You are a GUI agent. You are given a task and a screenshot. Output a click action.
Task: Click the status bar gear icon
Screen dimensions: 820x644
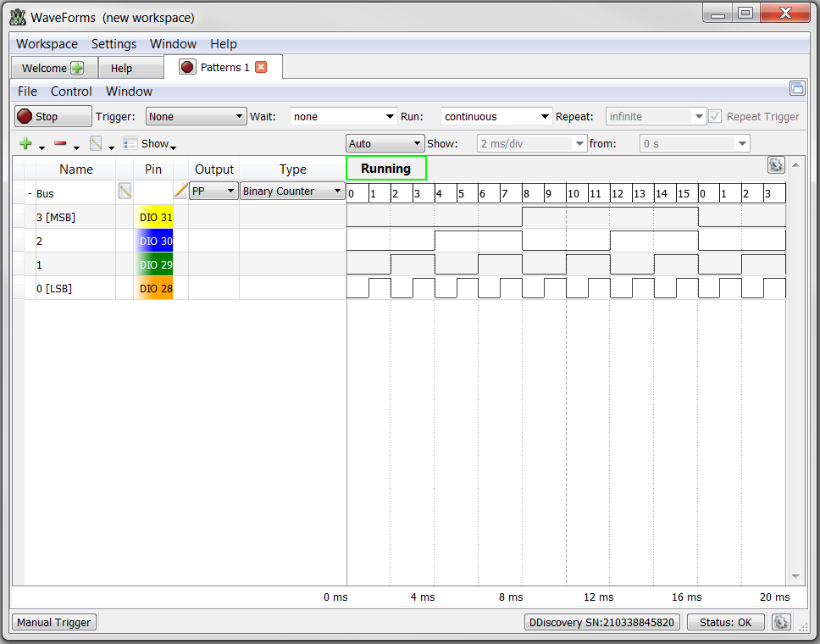780,622
